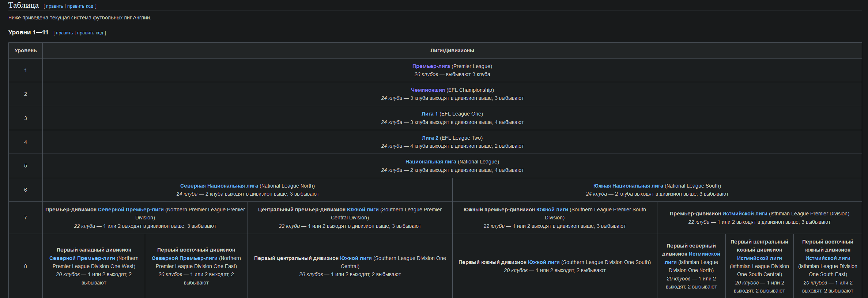Click 'править' link next to Таблица heading
Image resolution: width=868 pixels, height=298 pixels.
(x=54, y=6)
